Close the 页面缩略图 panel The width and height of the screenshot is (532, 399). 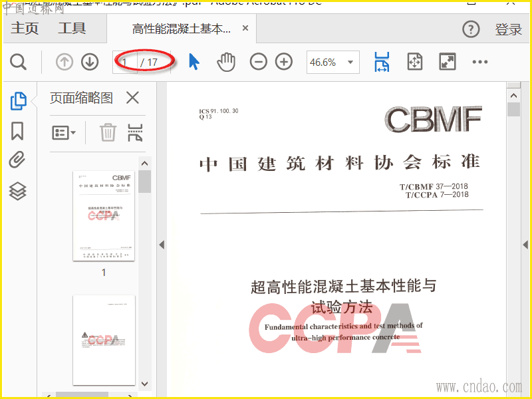(x=132, y=98)
